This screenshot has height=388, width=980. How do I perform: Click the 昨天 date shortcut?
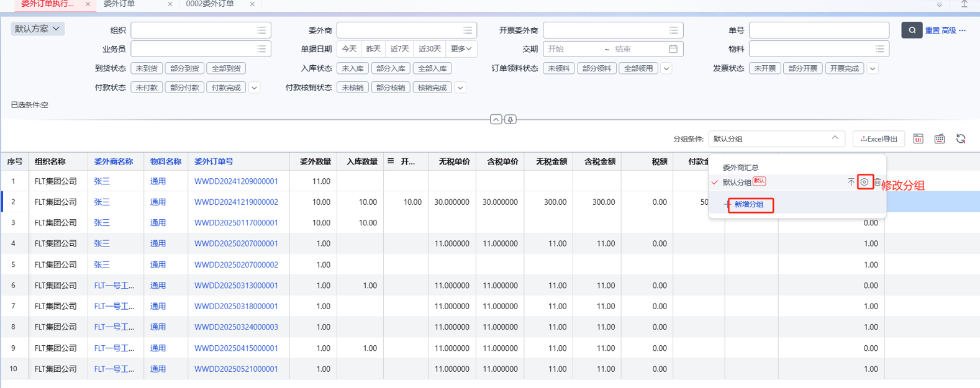pyautogui.click(x=373, y=48)
